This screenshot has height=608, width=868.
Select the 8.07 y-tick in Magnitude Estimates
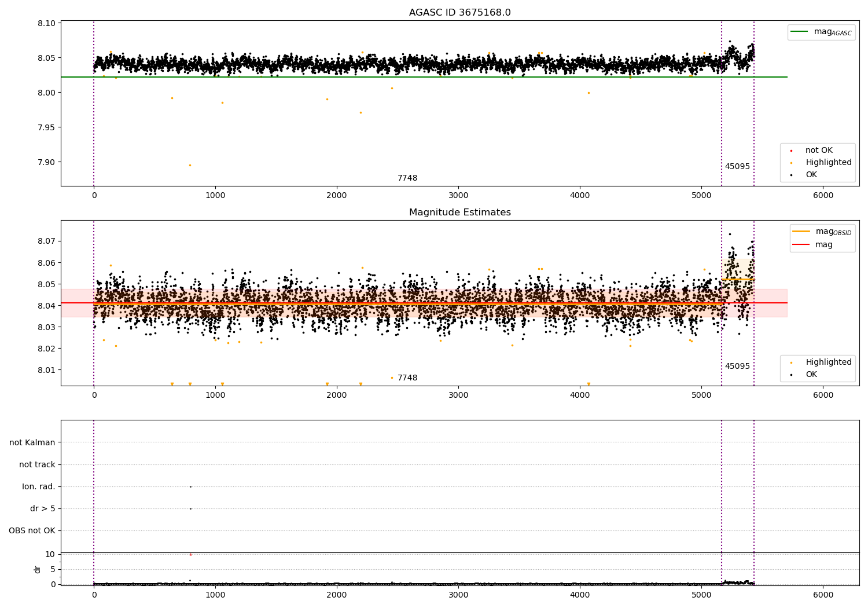[x=46, y=241]
